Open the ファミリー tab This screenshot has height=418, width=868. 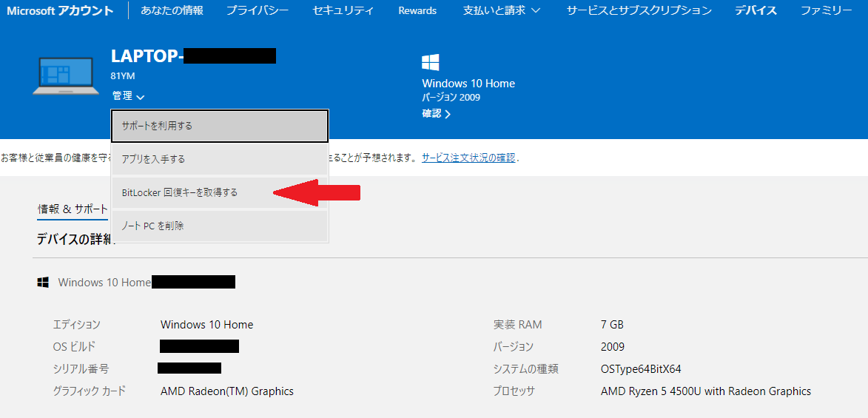(x=827, y=10)
